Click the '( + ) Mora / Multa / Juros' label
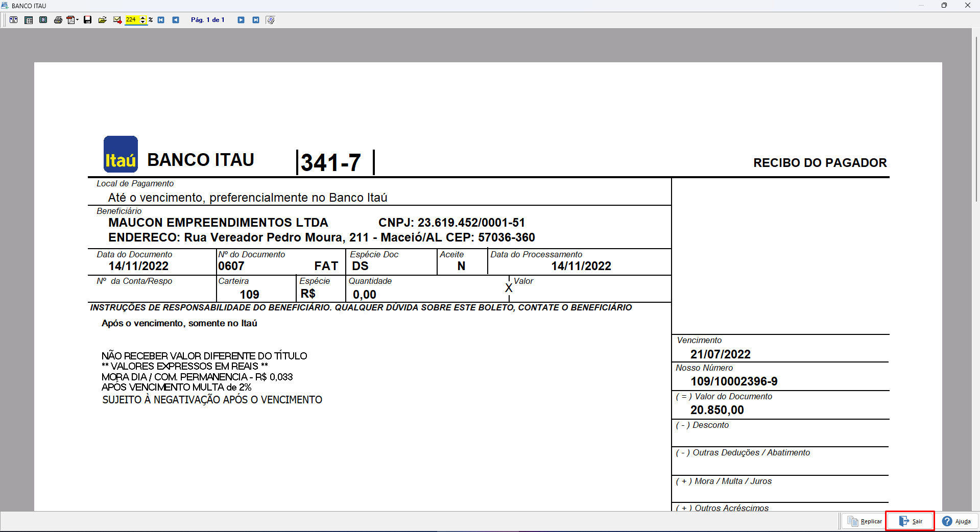This screenshot has height=532, width=980. [x=724, y=481]
